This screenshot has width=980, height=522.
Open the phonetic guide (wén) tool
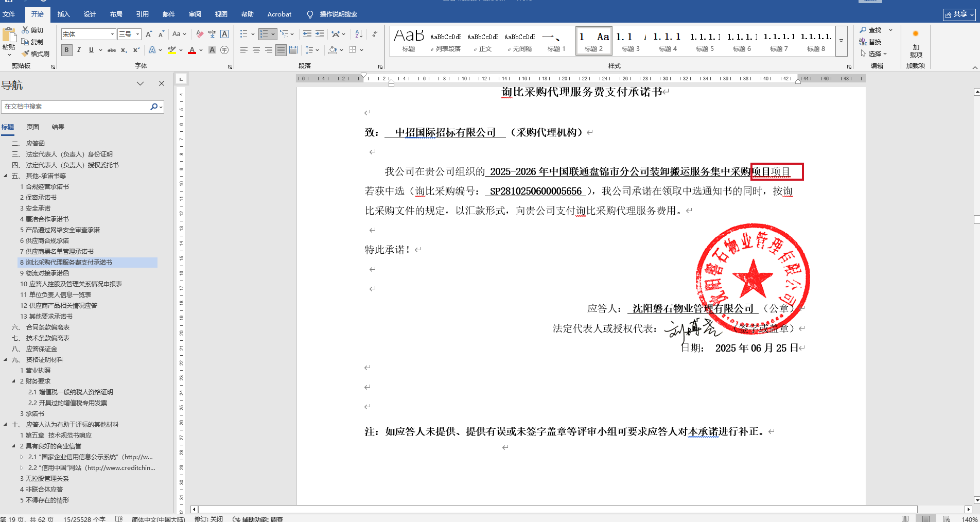(x=212, y=34)
